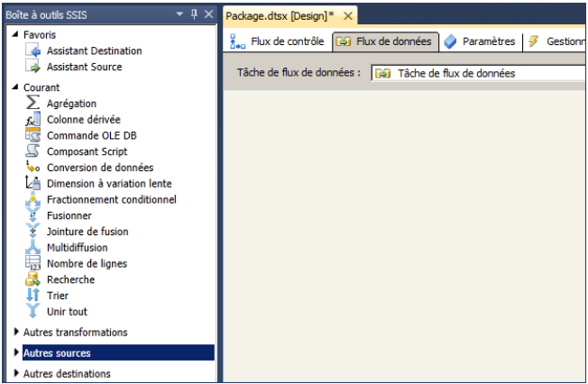Collapse the Favoris section
588x384 pixels.
pos(15,34)
